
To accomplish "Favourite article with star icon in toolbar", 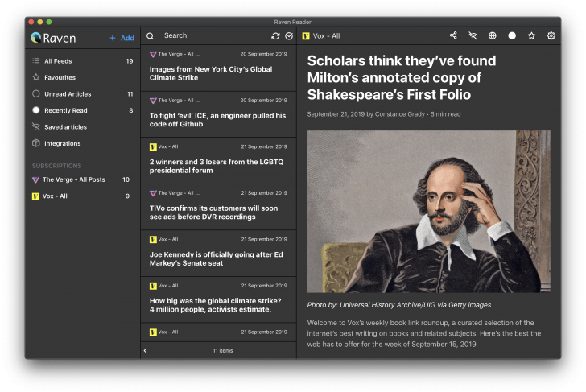I will (x=531, y=35).
